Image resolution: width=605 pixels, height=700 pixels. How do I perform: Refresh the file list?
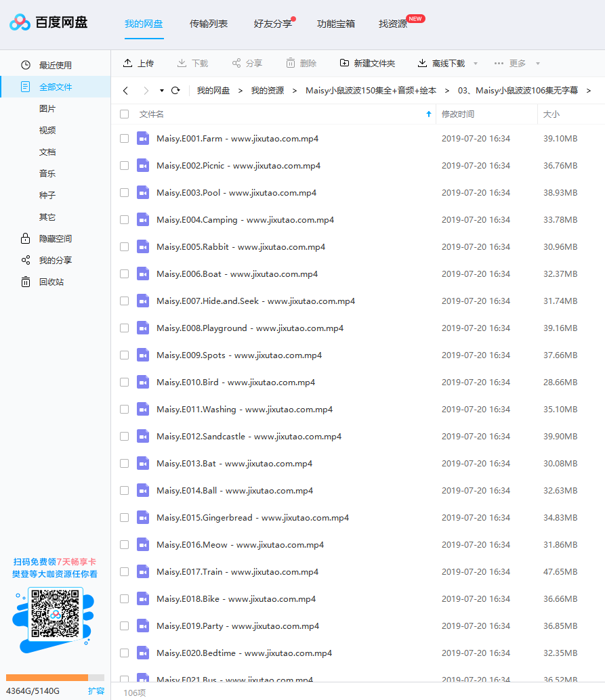(x=175, y=91)
